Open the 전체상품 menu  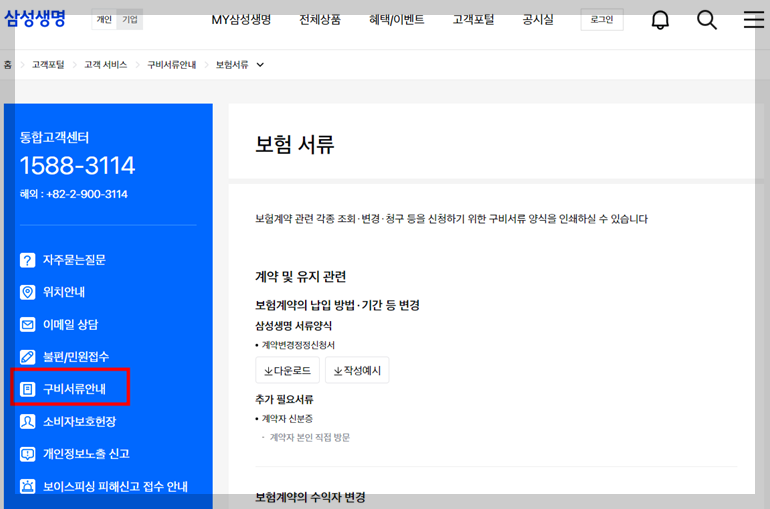coord(320,20)
